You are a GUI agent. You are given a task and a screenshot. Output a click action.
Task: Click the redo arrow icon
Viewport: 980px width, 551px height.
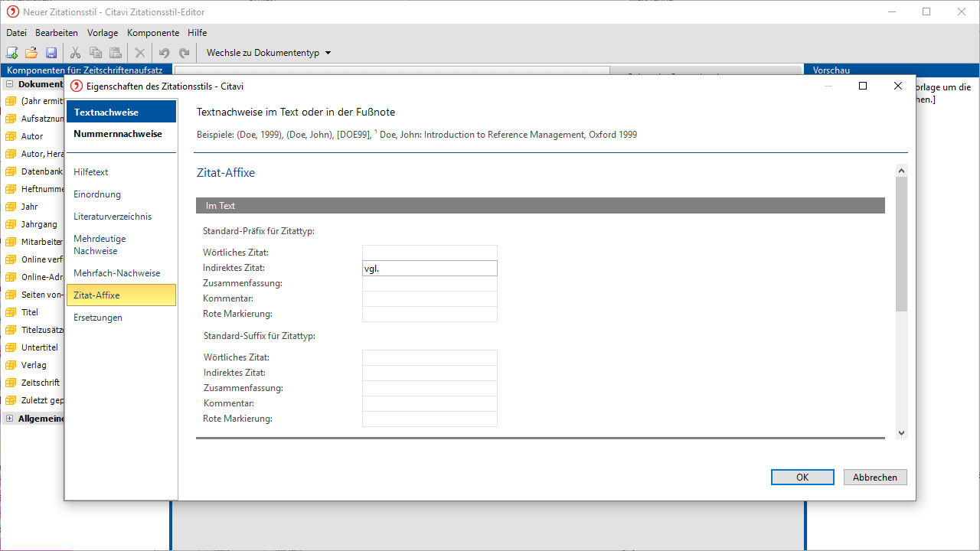pos(184,53)
